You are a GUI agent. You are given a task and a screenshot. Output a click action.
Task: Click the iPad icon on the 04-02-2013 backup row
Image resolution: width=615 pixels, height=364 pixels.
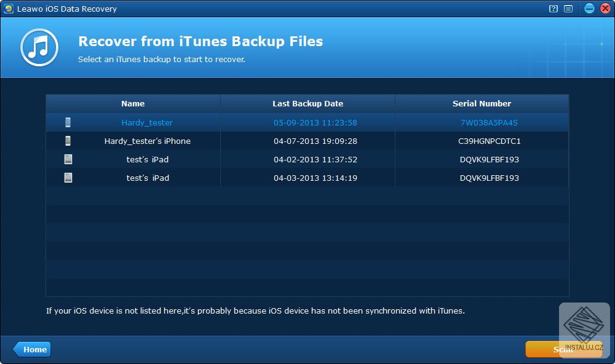[68, 159]
